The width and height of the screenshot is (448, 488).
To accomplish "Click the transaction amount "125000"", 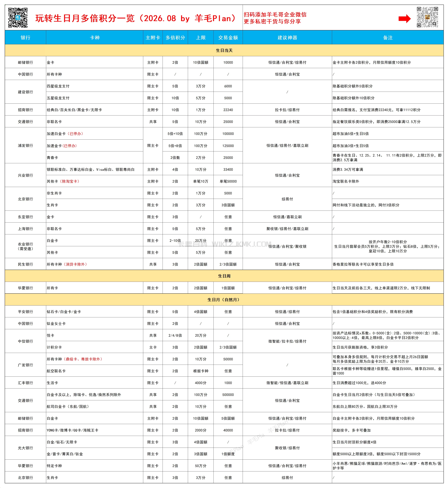I will point(228,146).
